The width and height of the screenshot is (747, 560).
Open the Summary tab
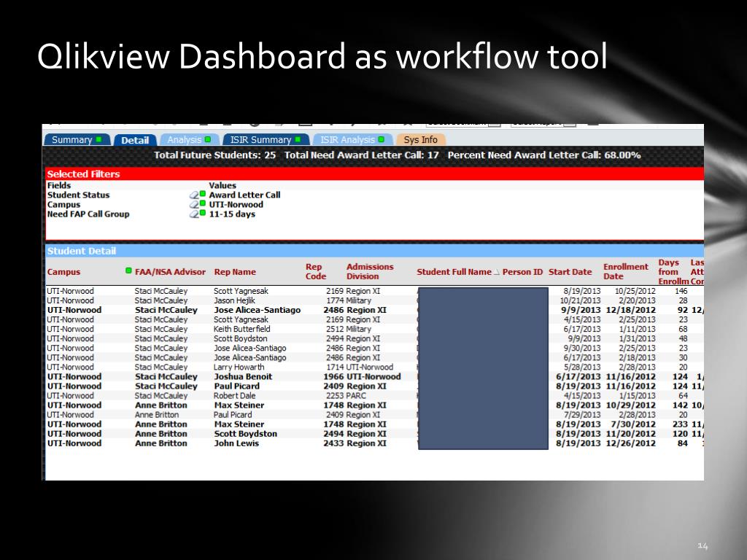tap(77, 139)
